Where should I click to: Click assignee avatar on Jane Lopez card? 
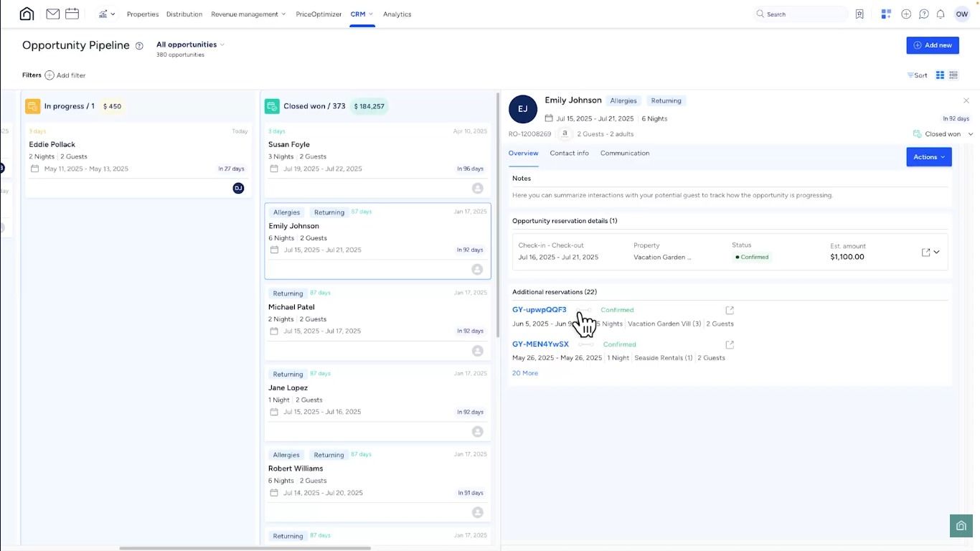point(477,432)
